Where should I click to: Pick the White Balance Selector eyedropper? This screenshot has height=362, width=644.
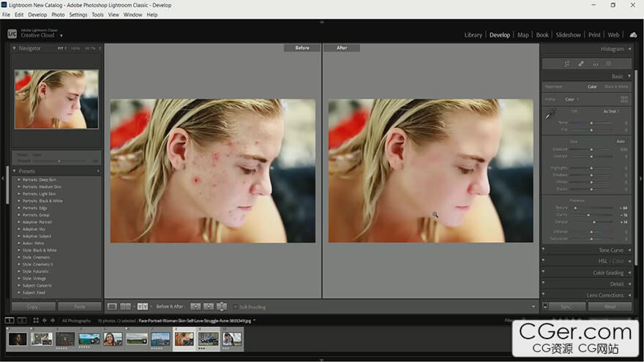pyautogui.click(x=550, y=115)
